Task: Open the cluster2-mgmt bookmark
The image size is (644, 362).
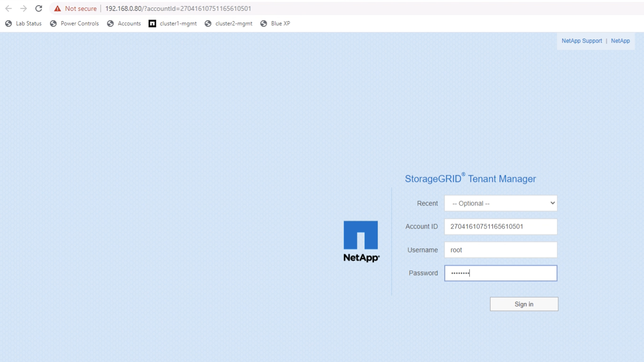Action: pos(233,24)
